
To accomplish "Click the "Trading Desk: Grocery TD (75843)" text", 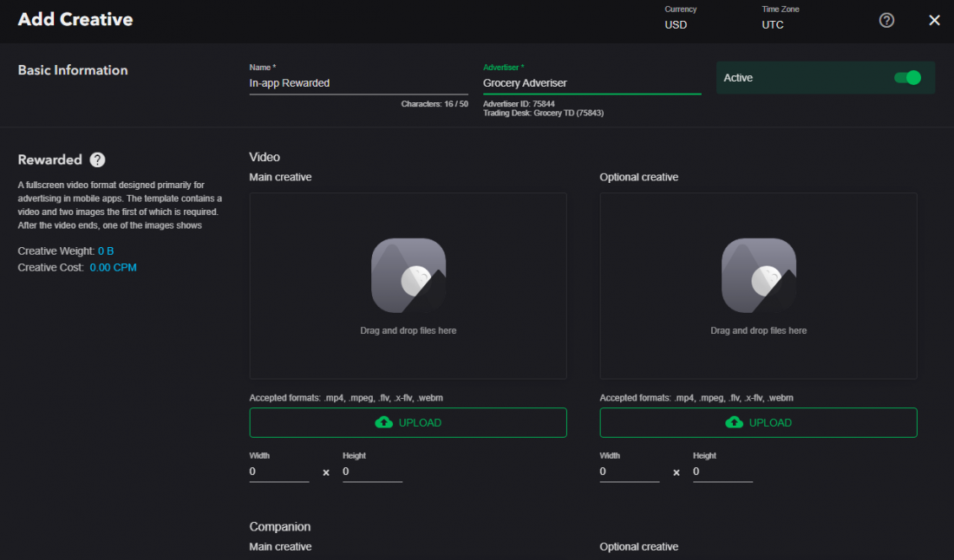I will (x=543, y=113).
